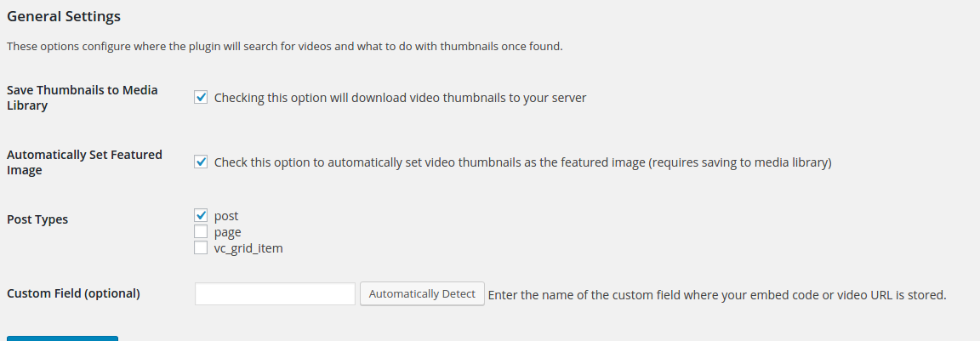Viewport: 980px width, 341px height.
Task: Enable the "page" post type checkbox
Action: click(201, 231)
